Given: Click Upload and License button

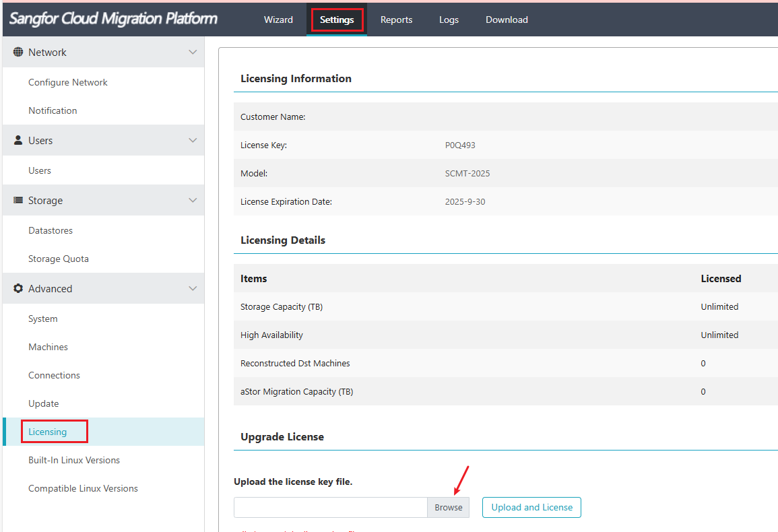Looking at the screenshot, I should 532,508.
